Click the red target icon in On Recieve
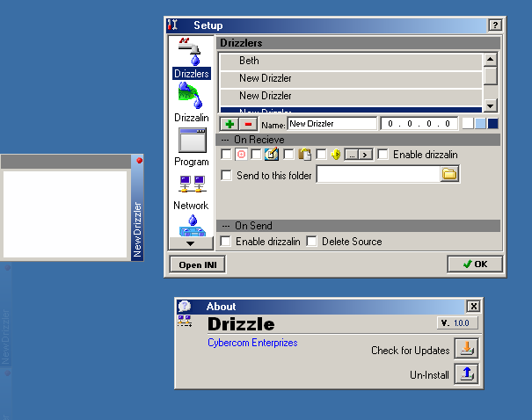Viewport: 532px width, 420px height. pyautogui.click(x=241, y=155)
